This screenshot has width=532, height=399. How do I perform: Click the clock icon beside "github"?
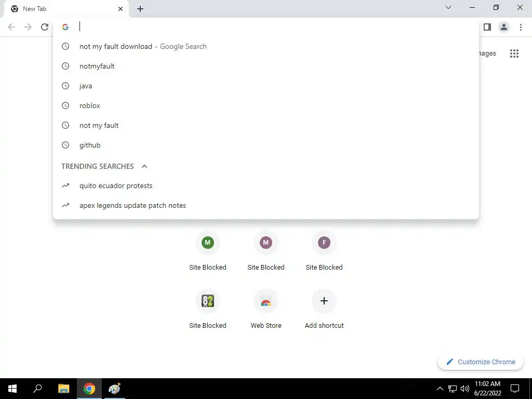65,145
